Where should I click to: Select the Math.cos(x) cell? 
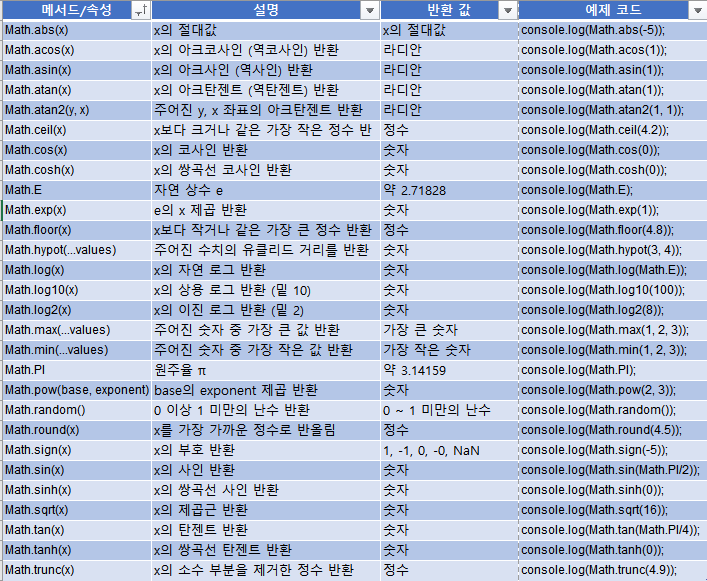point(77,150)
